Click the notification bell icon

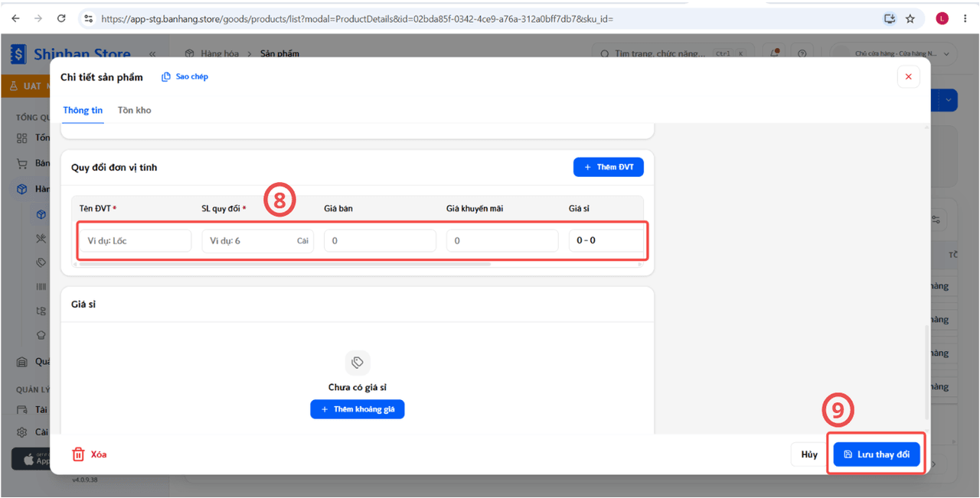click(x=776, y=54)
